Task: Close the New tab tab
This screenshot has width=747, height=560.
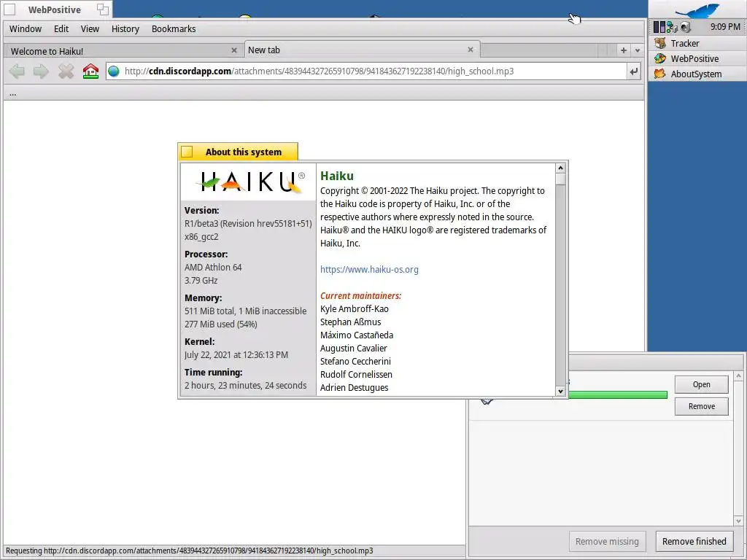Action: (471, 50)
